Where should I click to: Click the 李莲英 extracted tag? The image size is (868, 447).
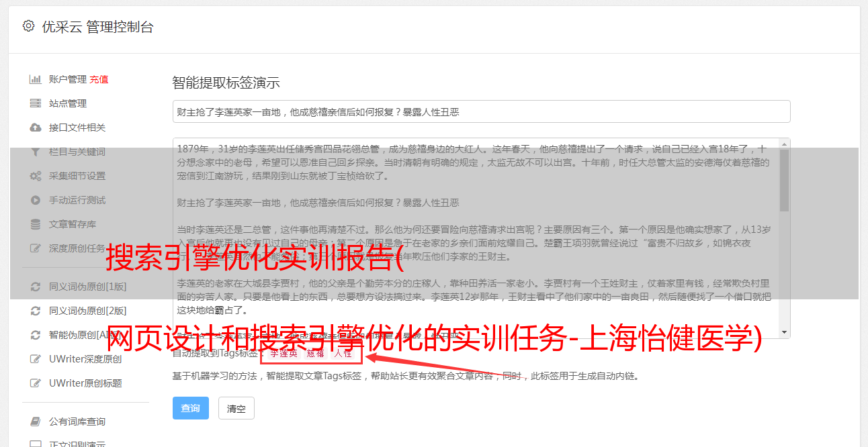point(284,353)
